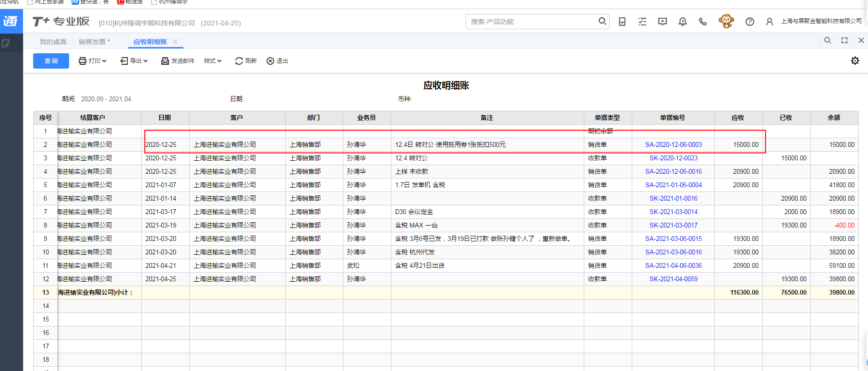Click the 备注 column header
The height and width of the screenshot is (371, 868).
point(487,118)
